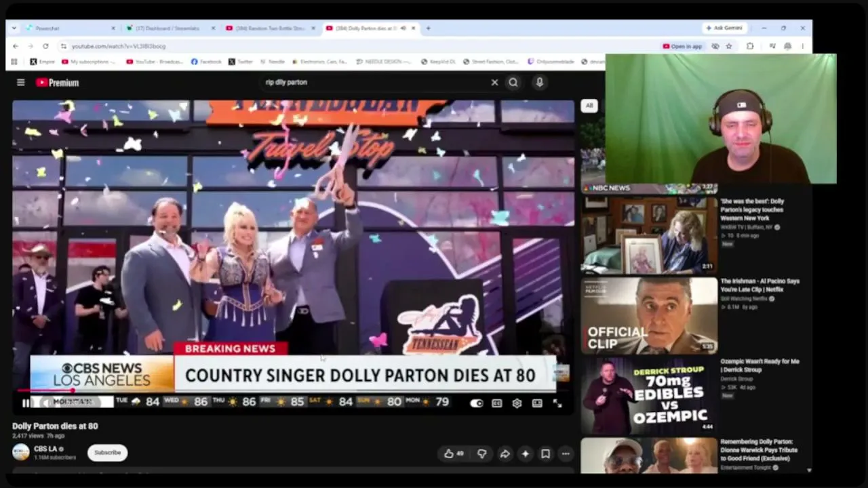Viewport: 868px width, 488px height.
Task: Go back to the previous page
Action: point(16,46)
